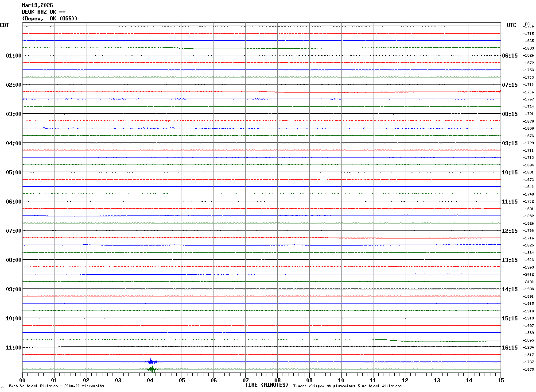The width and height of the screenshot is (536, 392).
Task: Click the 12:15 UTC time label
Action: [x=509, y=231]
